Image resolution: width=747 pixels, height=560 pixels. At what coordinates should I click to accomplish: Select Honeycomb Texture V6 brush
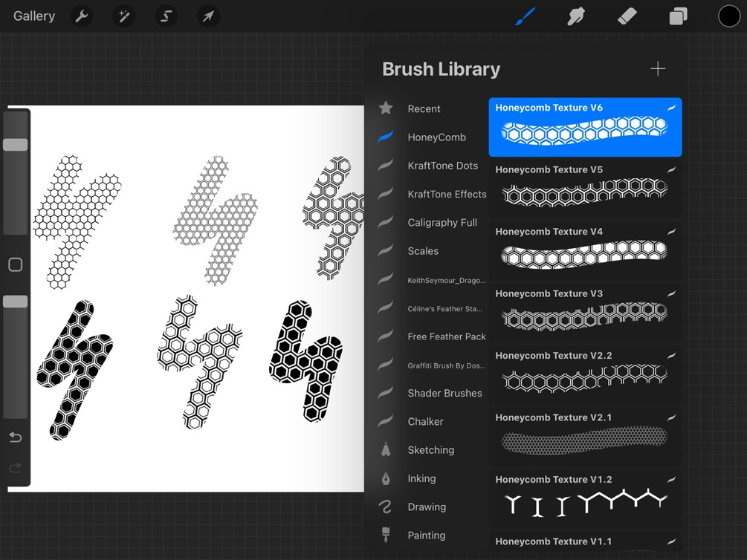coord(585,127)
